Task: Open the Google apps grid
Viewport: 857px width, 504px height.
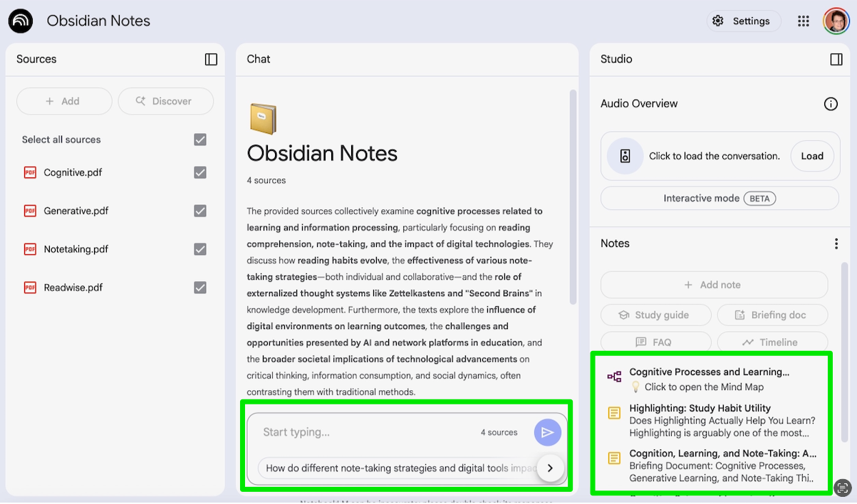Action: click(804, 21)
